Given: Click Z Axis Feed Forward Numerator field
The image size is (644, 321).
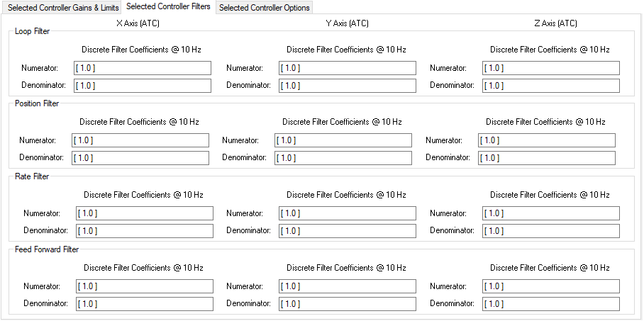Looking at the screenshot, I should coord(550,286).
